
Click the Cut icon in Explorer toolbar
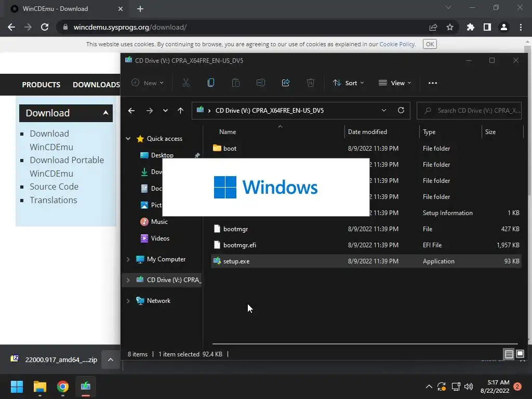(x=186, y=83)
